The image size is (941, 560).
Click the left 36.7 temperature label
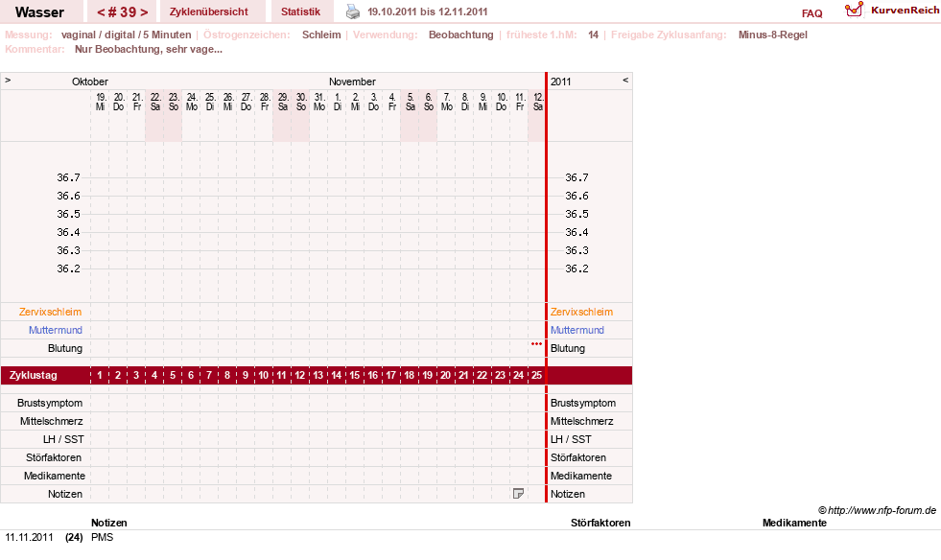(x=68, y=177)
